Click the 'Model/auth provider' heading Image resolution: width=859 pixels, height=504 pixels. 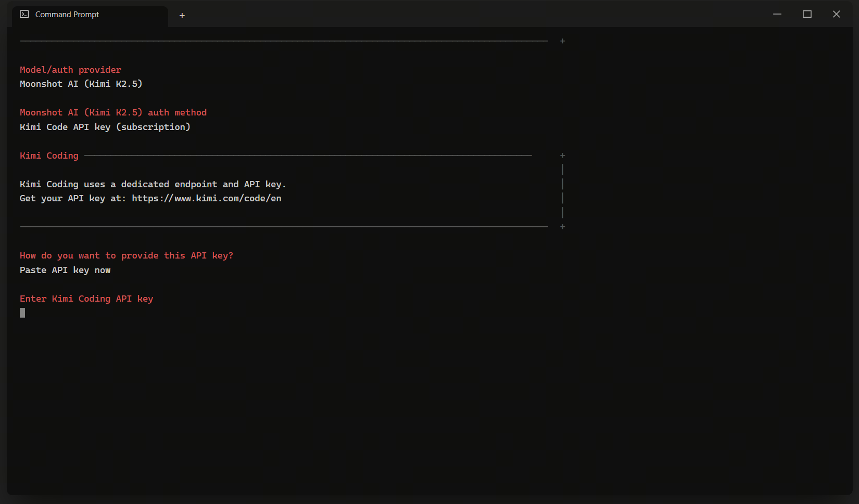70,70
